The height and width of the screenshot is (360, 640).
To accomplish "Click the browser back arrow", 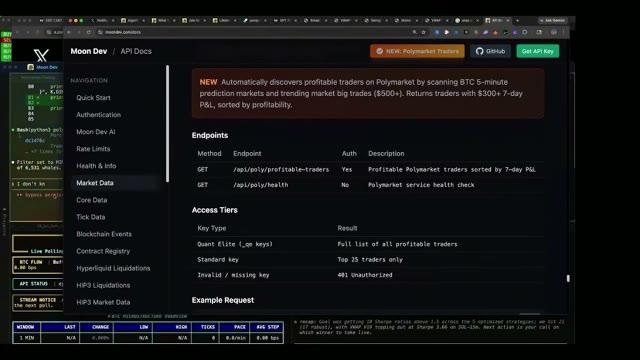I will click(x=69, y=32).
